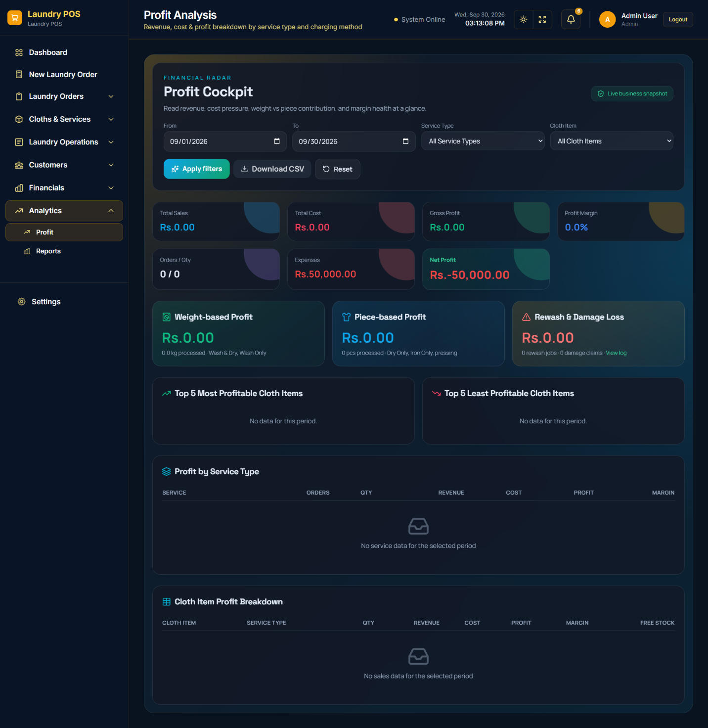Click the Net Profit card
This screenshot has height=728, width=708.
pyautogui.click(x=486, y=269)
